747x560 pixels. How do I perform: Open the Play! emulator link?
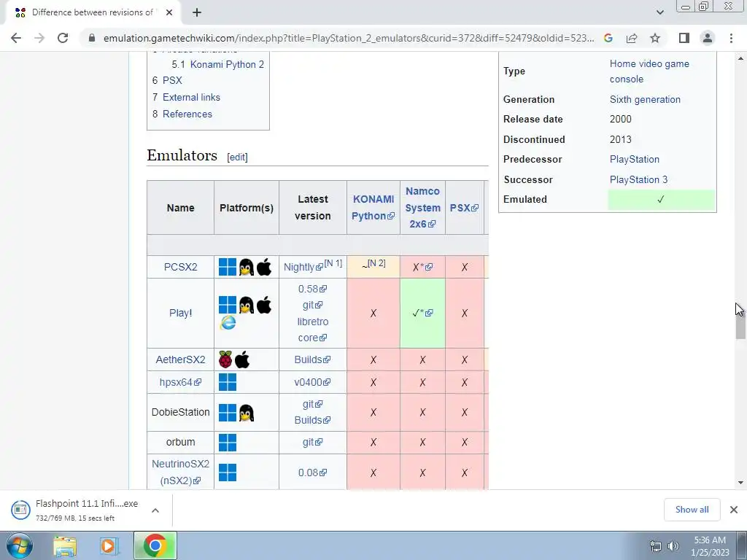point(181,313)
